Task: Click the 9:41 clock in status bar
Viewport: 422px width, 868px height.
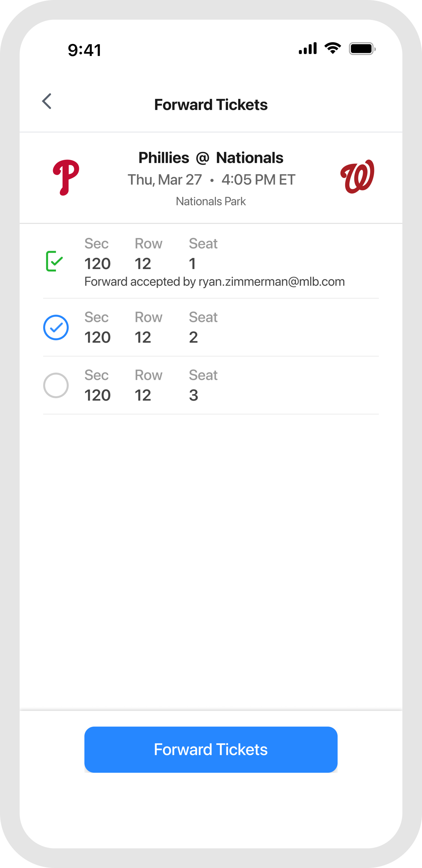Action: pyautogui.click(x=84, y=50)
